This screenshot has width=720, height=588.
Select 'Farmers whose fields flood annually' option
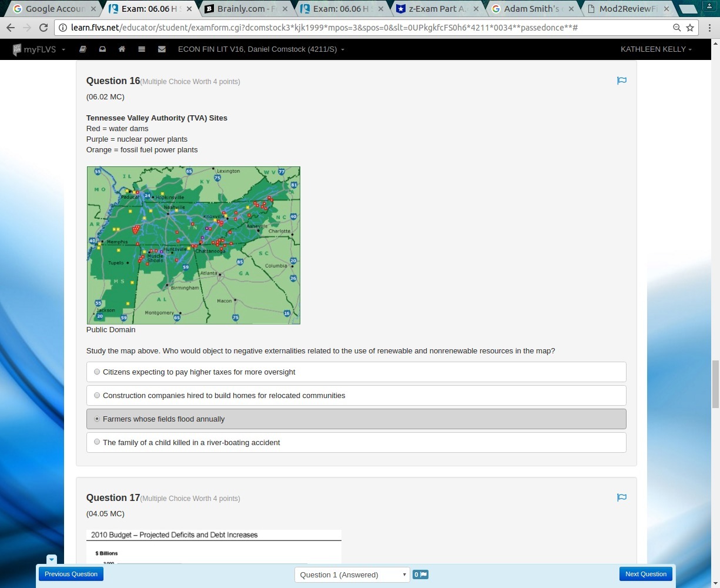[356, 419]
